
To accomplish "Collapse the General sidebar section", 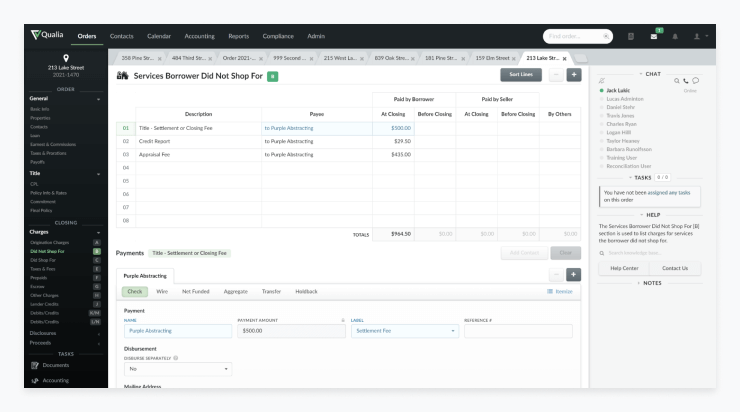I will click(x=99, y=99).
